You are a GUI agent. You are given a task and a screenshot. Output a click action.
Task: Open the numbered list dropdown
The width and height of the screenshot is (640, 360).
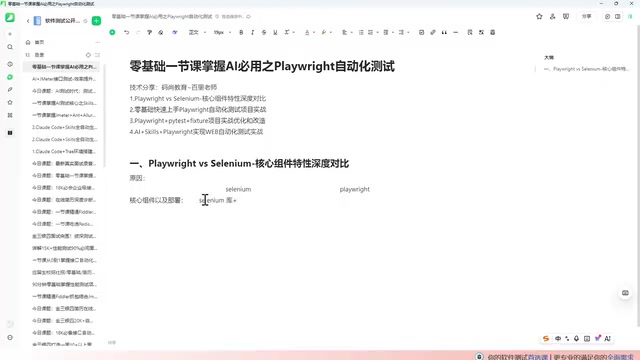coord(373,32)
